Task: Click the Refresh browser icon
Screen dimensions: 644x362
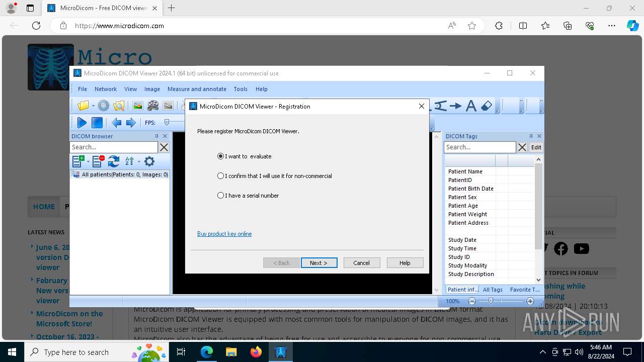Action: [x=114, y=161]
